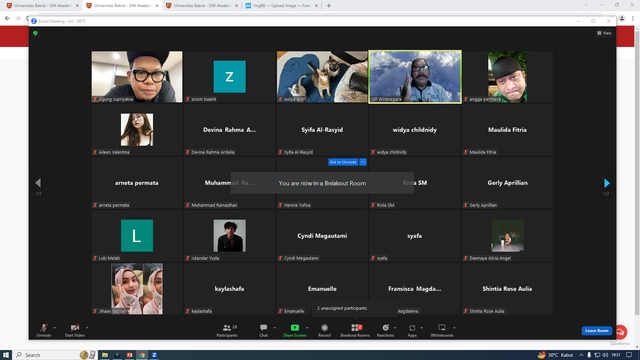Expand apps options arrow
640x360 pixels.
tap(422, 327)
